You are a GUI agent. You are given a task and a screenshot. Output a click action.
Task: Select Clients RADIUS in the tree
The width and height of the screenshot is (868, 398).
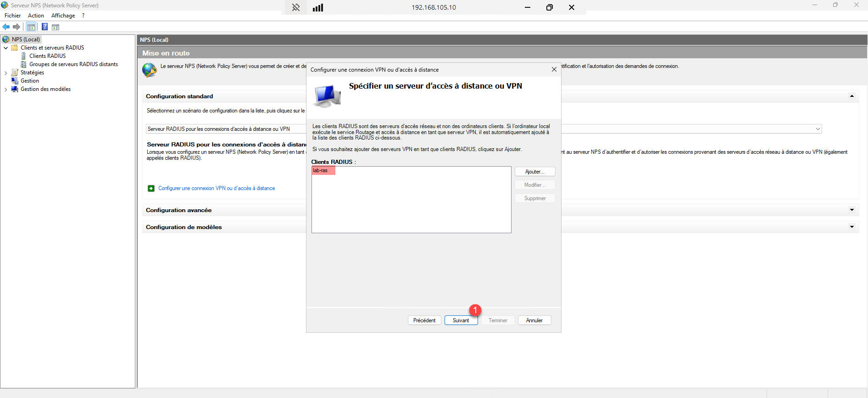[47, 56]
